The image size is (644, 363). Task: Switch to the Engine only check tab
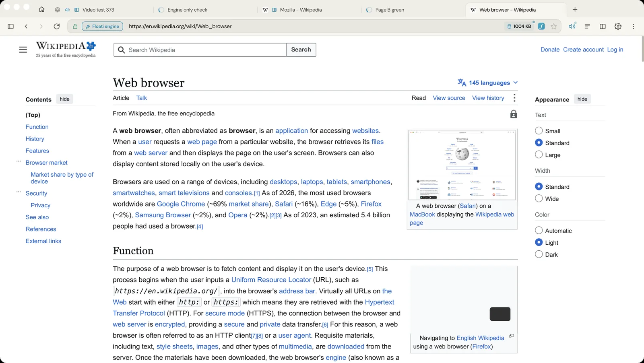(187, 10)
